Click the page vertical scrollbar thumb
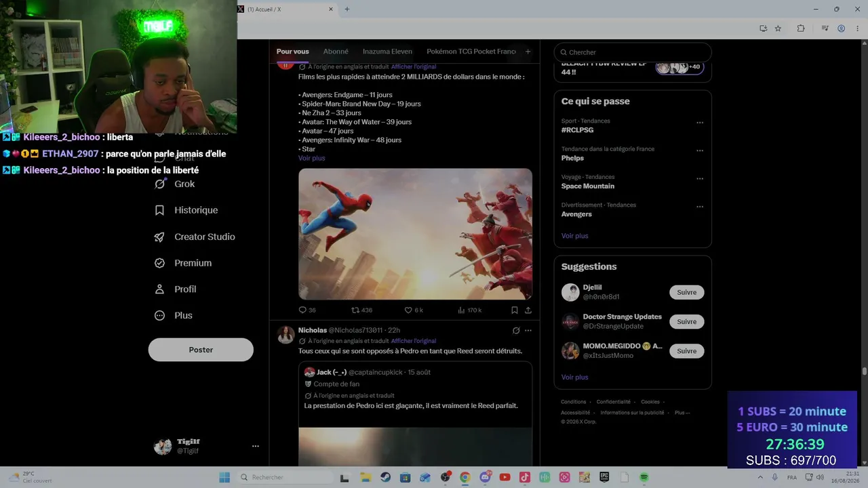This screenshot has height=488, width=868. tap(864, 371)
